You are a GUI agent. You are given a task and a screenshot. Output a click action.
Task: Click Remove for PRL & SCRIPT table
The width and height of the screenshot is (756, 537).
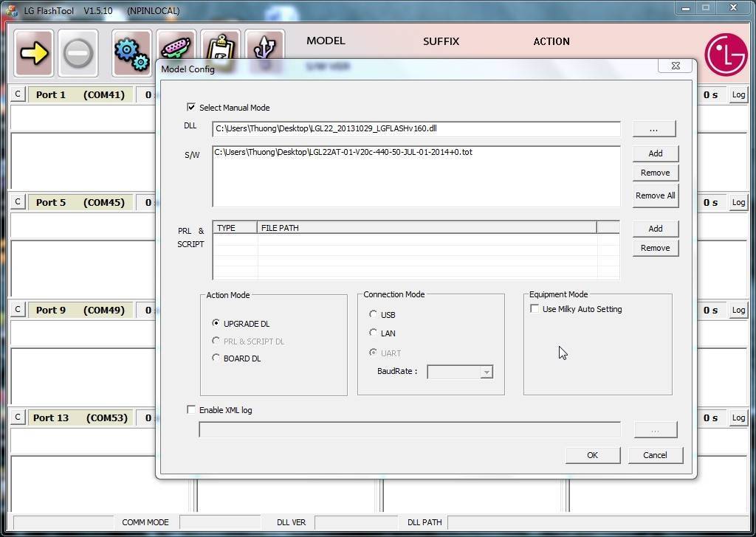(656, 248)
